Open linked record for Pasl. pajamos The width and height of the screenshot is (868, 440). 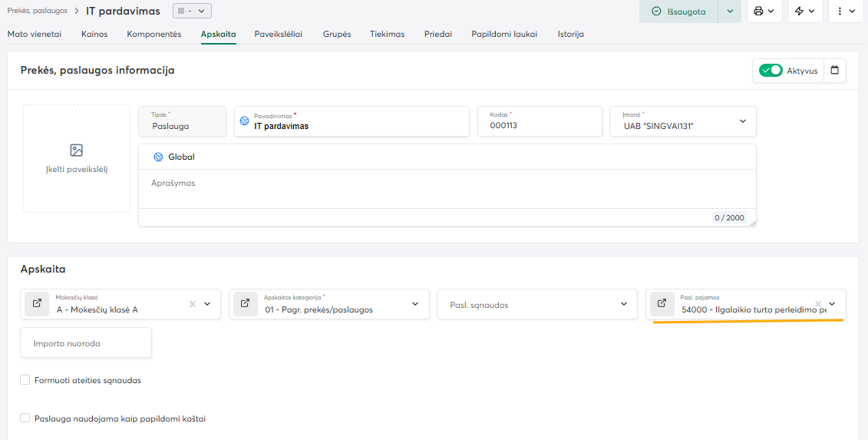[x=662, y=304]
